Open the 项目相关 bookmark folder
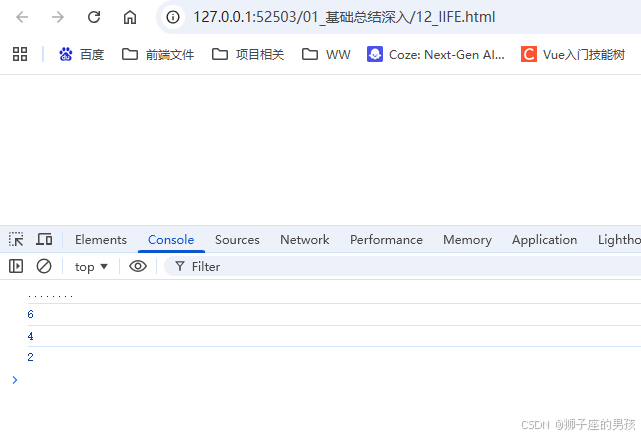The image size is (641, 436). point(248,54)
